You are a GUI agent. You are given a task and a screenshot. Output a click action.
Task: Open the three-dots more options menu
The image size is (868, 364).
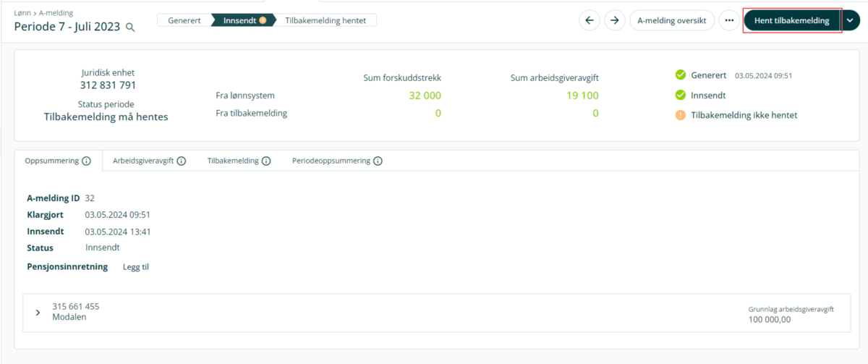(729, 20)
